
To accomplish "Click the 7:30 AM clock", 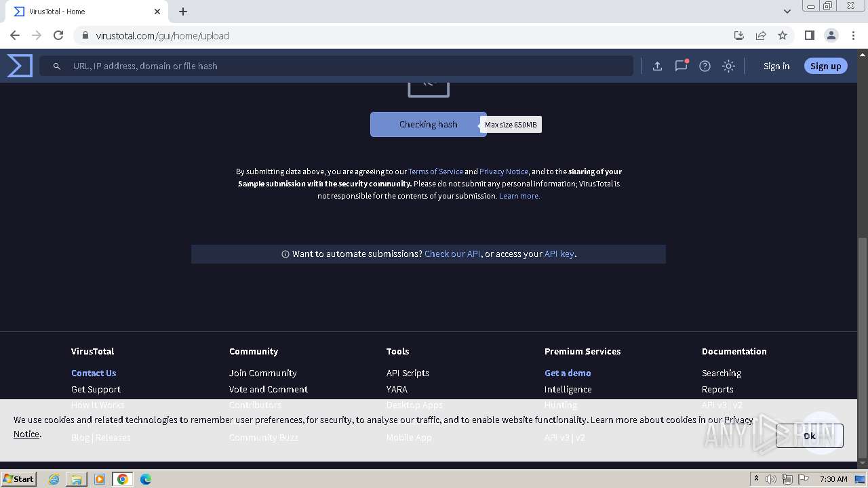I will point(833,479).
